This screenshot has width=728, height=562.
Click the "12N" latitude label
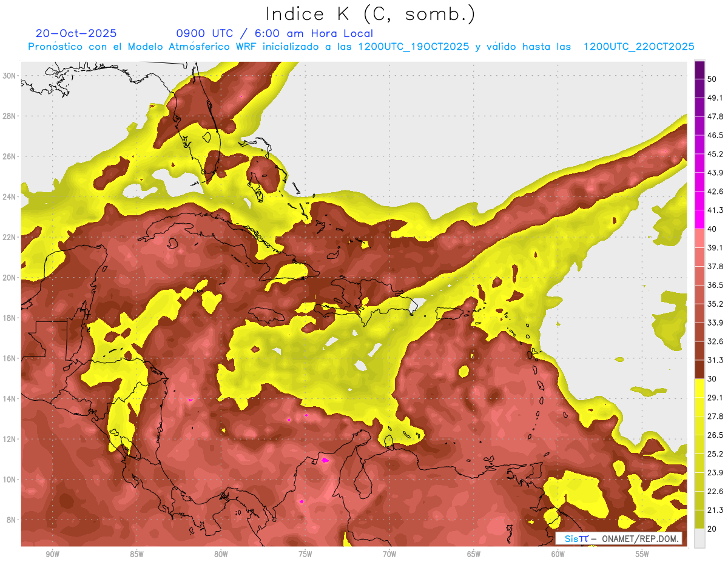click(10, 439)
